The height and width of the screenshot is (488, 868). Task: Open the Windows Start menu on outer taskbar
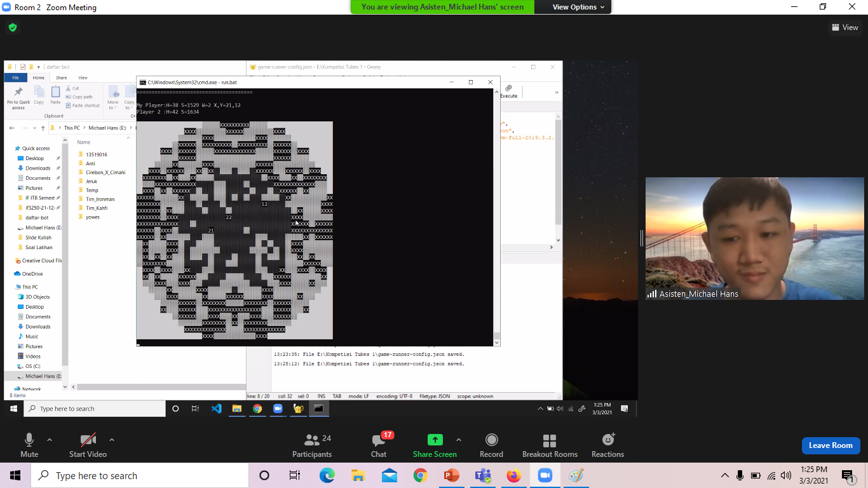click(15, 475)
